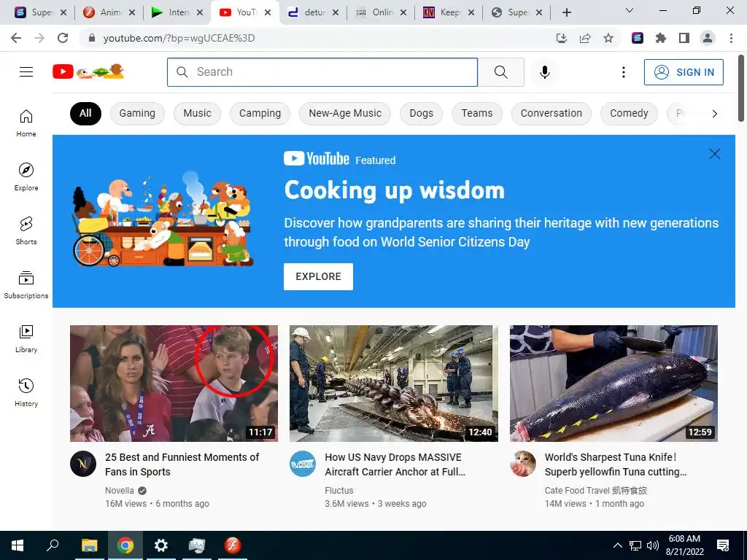Open the Fluctus channel avatar
The width and height of the screenshot is (747, 560).
[303, 464]
